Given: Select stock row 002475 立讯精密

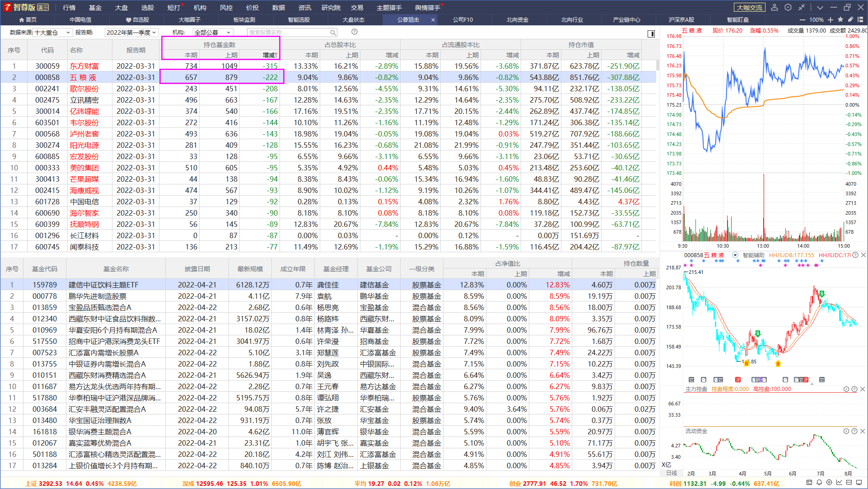Looking at the screenshot, I should pyautogui.click(x=328, y=100).
